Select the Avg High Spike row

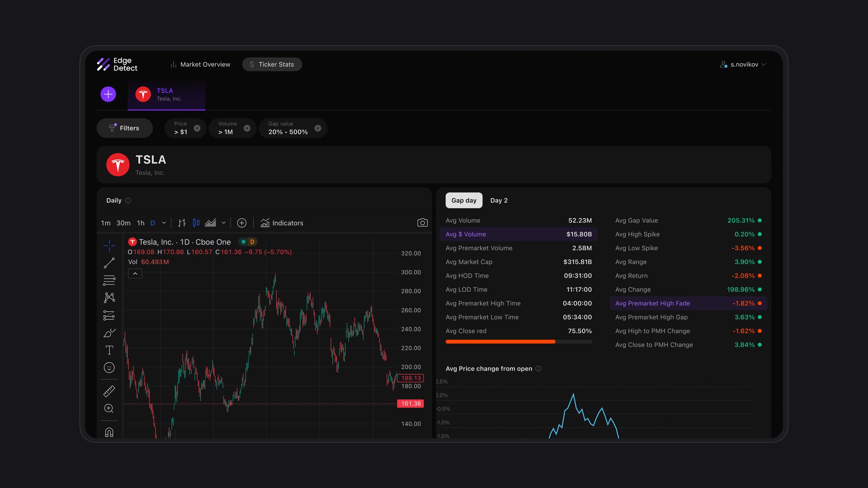[688, 234]
